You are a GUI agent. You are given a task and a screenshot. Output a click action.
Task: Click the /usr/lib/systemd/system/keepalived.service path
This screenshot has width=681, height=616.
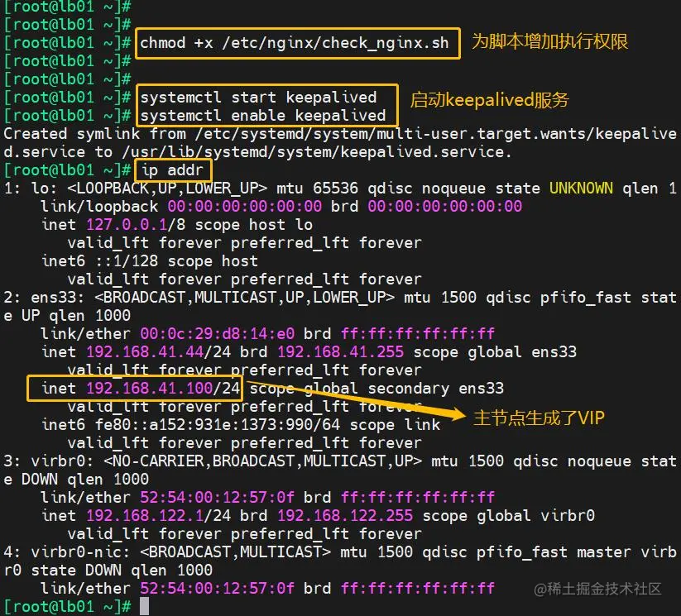click(x=313, y=152)
